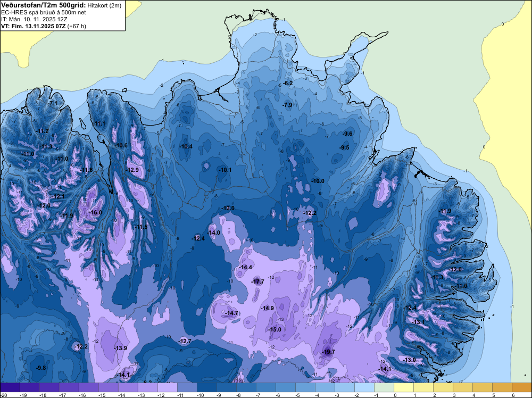Click the -9.8 temperature label

[x=41, y=368]
